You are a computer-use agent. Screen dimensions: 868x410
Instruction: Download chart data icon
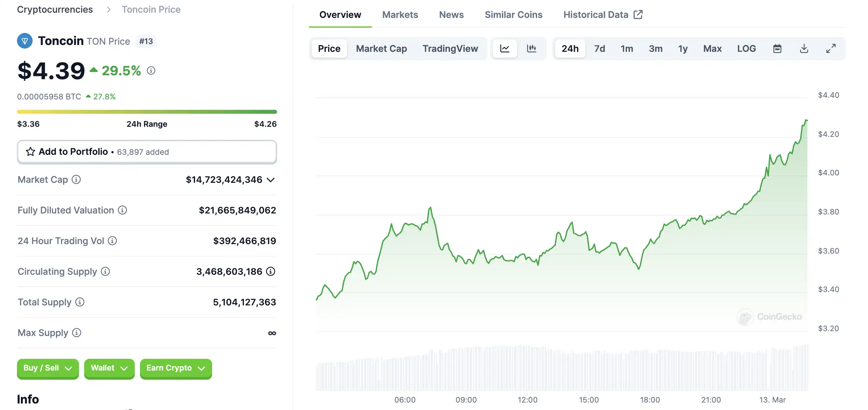coord(804,49)
